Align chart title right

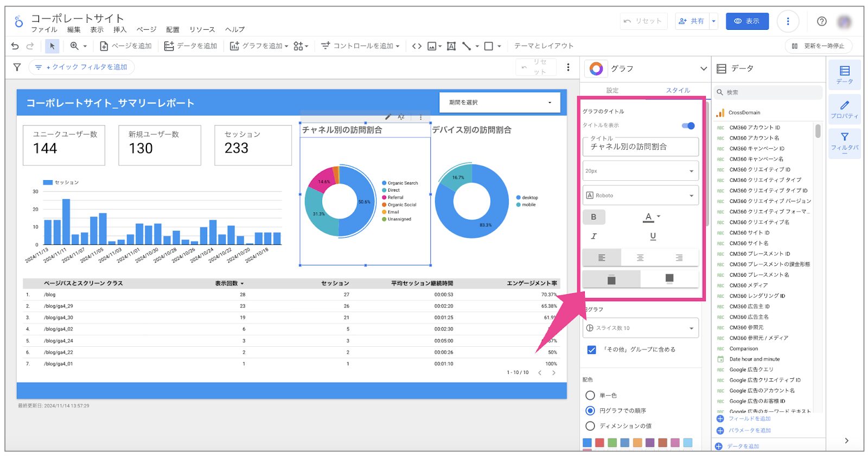click(x=679, y=258)
